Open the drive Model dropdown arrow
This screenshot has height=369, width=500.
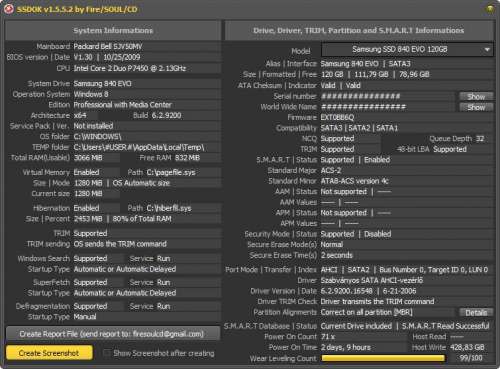(487, 50)
